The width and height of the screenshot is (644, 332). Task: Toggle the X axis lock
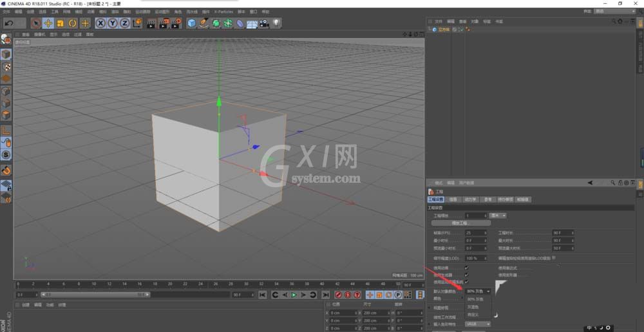click(100, 23)
